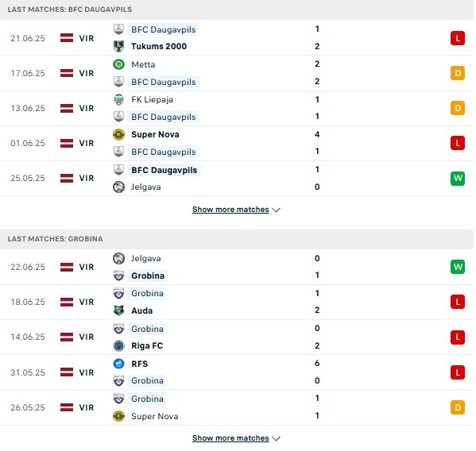Click the red L badge for Tukums 2000 match

click(458, 38)
